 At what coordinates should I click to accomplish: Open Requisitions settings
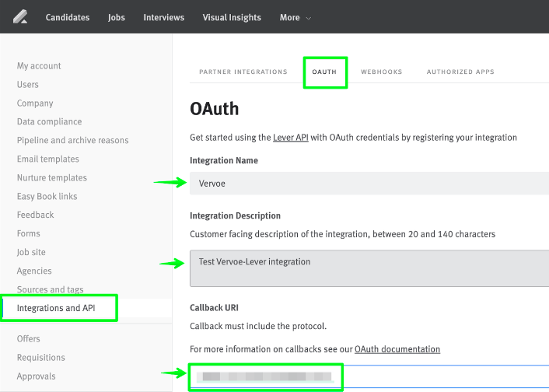pos(41,357)
